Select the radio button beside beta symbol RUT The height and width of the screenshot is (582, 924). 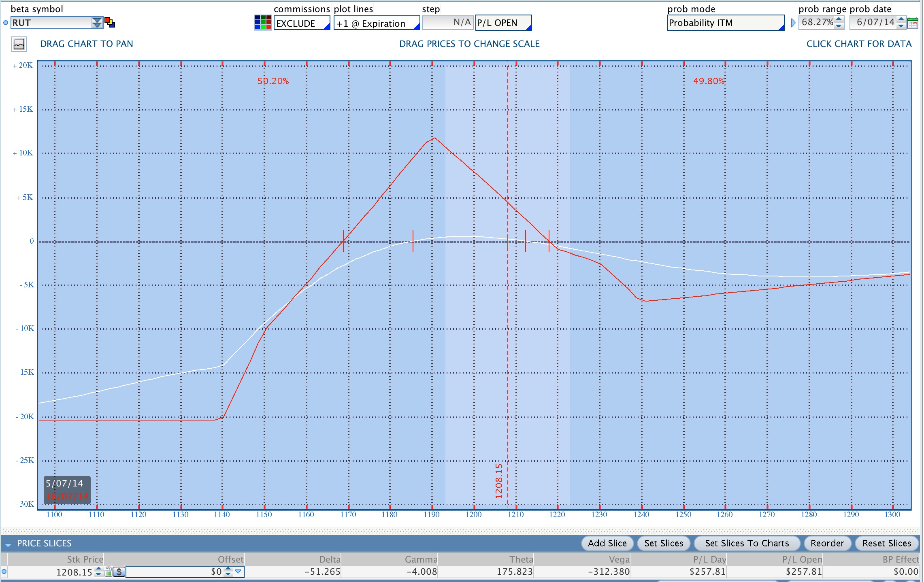pos(6,23)
